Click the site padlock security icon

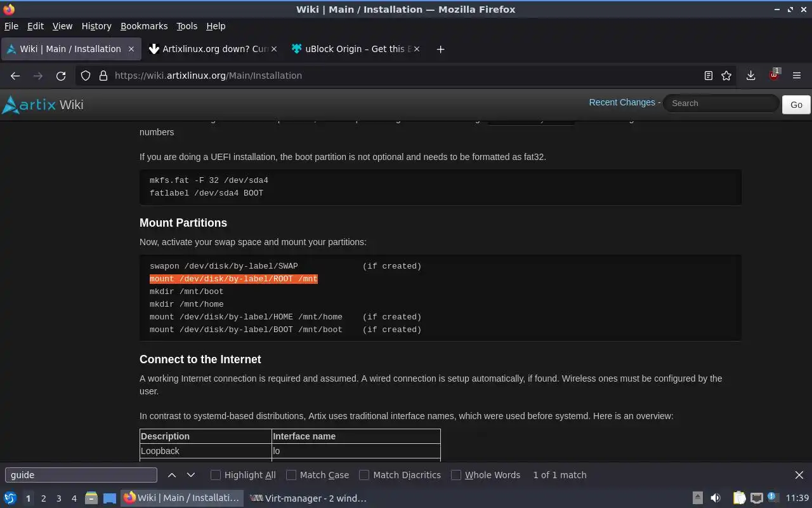103,76
